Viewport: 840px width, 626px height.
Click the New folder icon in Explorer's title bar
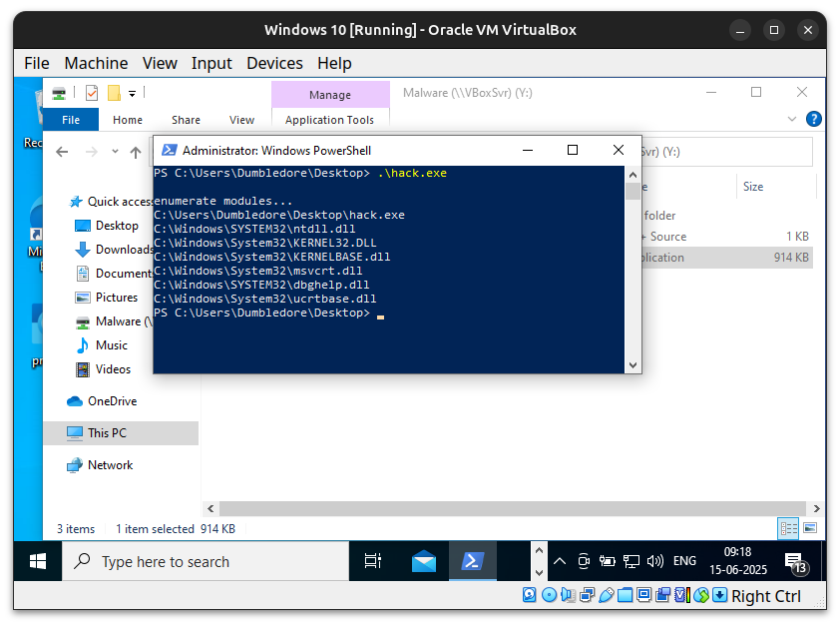pyautogui.click(x=114, y=93)
